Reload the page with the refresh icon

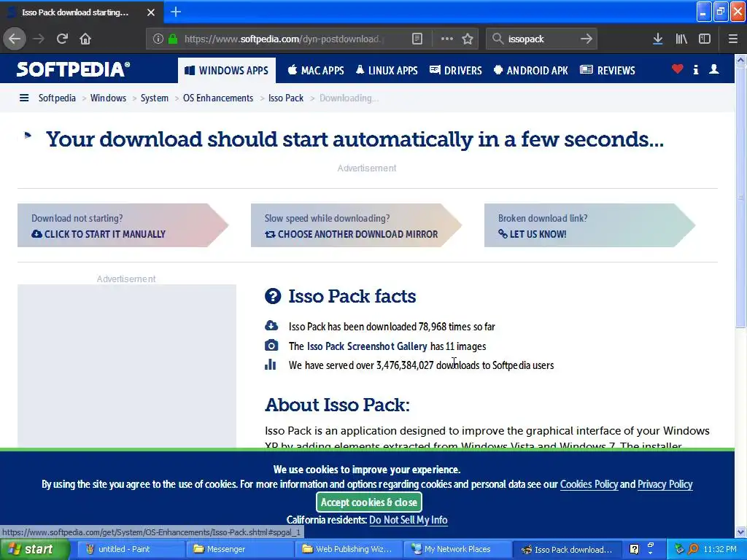point(62,39)
